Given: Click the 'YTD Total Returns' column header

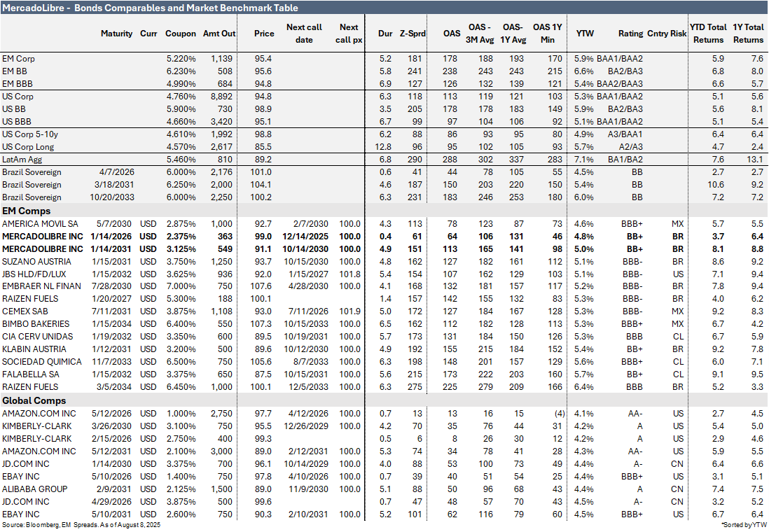Looking at the screenshot, I should 708,34.
